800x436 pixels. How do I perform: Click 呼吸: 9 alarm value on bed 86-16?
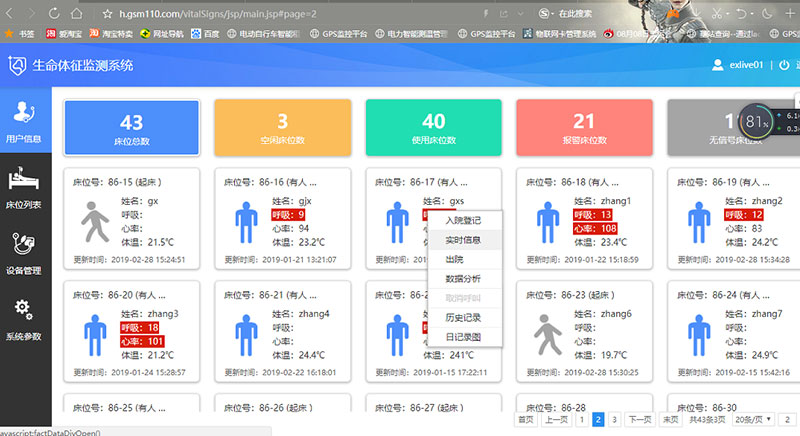[288, 215]
